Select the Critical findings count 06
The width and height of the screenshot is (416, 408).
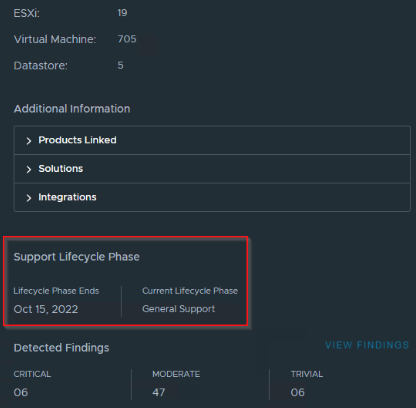tap(21, 392)
